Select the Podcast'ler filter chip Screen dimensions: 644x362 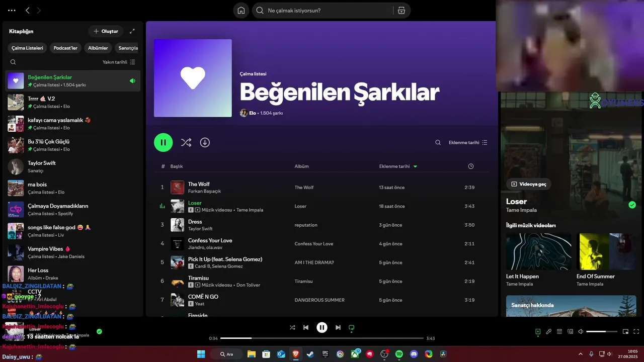pos(65,48)
